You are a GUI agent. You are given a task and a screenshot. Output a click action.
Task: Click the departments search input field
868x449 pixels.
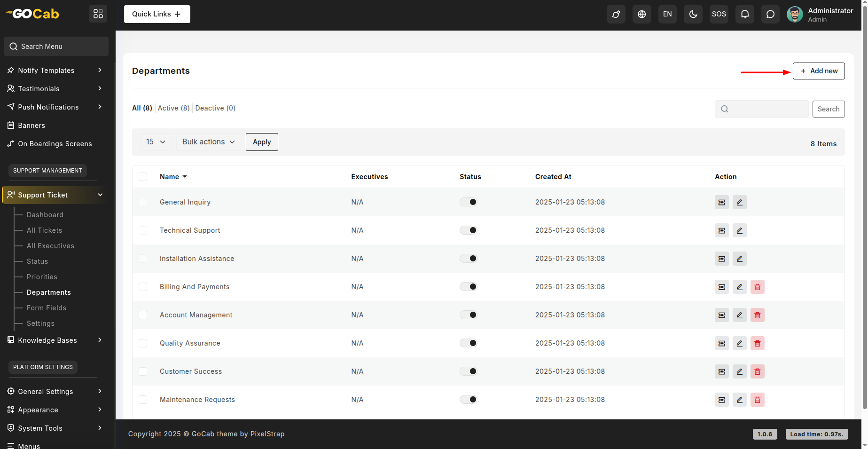coord(767,109)
